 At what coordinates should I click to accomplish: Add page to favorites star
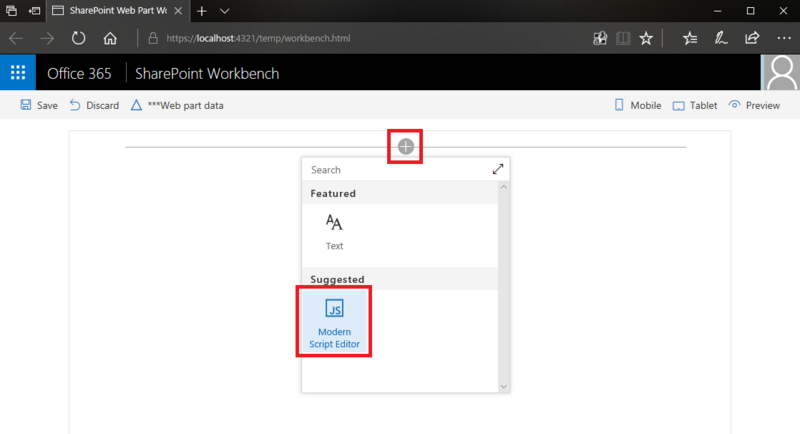(x=646, y=38)
